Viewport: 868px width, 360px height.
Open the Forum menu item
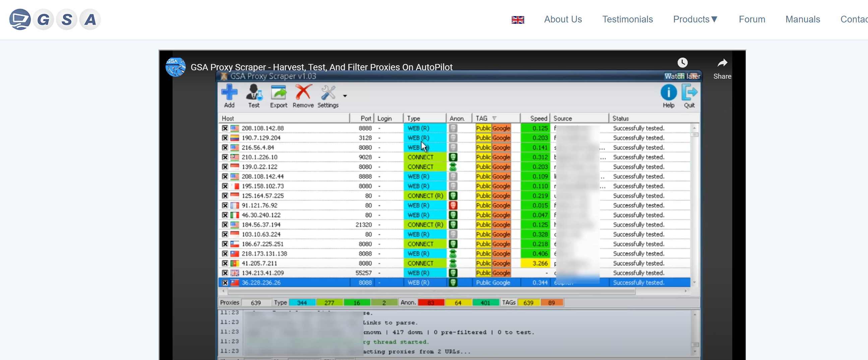[x=752, y=19]
